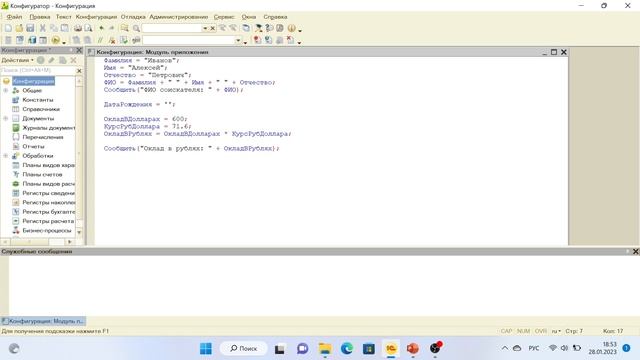Open the Действия dropdown
The height and width of the screenshot is (360, 640).
pos(17,60)
